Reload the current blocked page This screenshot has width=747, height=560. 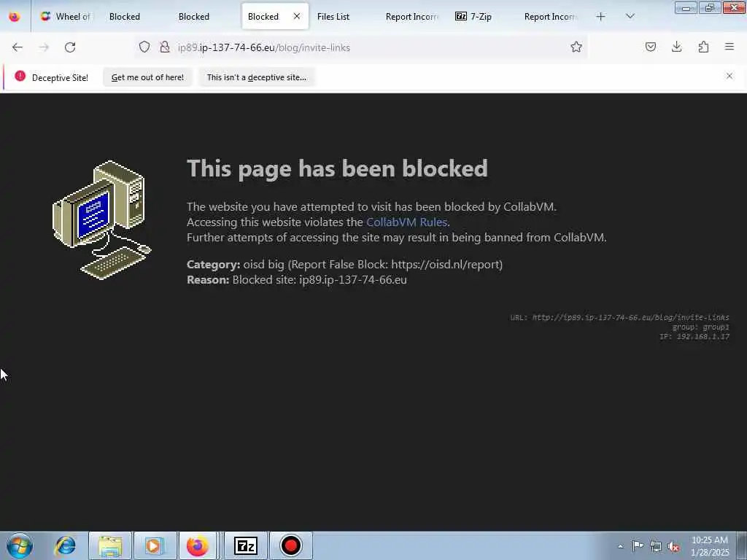tap(70, 47)
